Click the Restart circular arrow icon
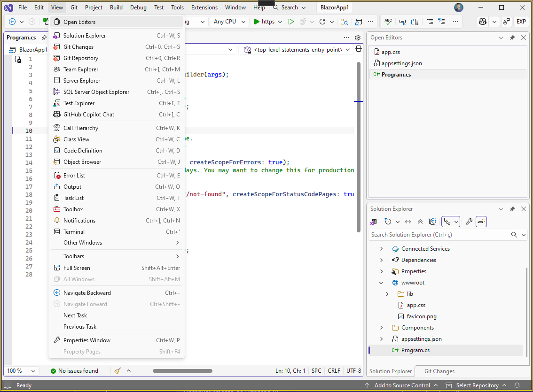Image resolution: width=533 pixels, height=392 pixels. click(322, 22)
